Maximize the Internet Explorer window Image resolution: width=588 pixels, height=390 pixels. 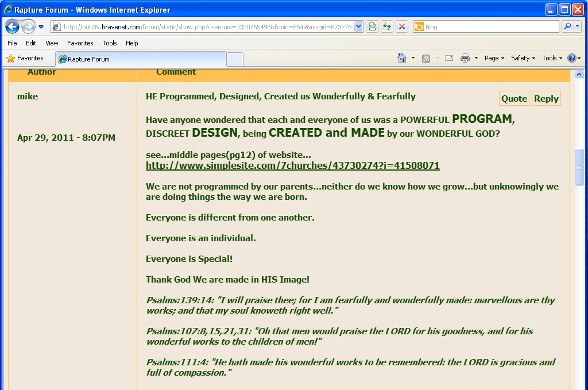pyautogui.click(x=564, y=9)
